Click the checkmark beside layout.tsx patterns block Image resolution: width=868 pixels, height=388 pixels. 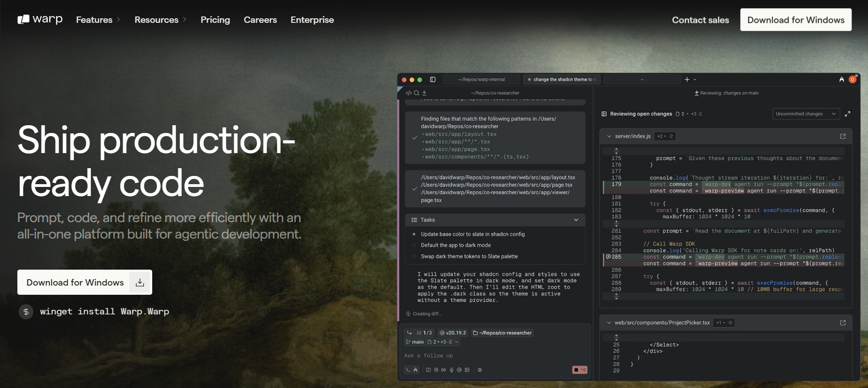pyautogui.click(x=415, y=138)
